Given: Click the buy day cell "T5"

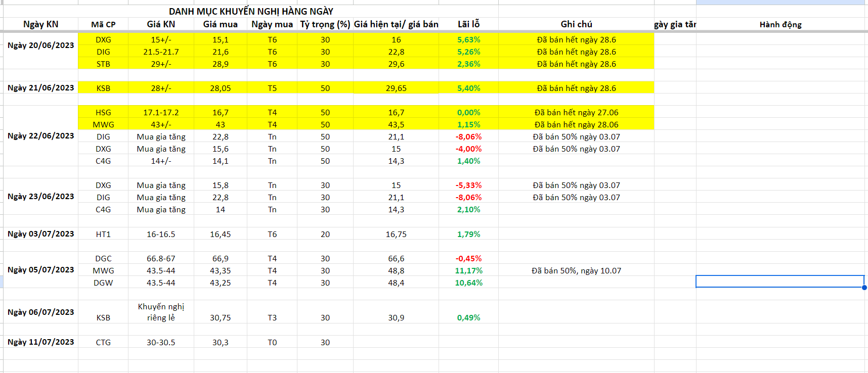Looking at the screenshot, I should pyautogui.click(x=272, y=88).
